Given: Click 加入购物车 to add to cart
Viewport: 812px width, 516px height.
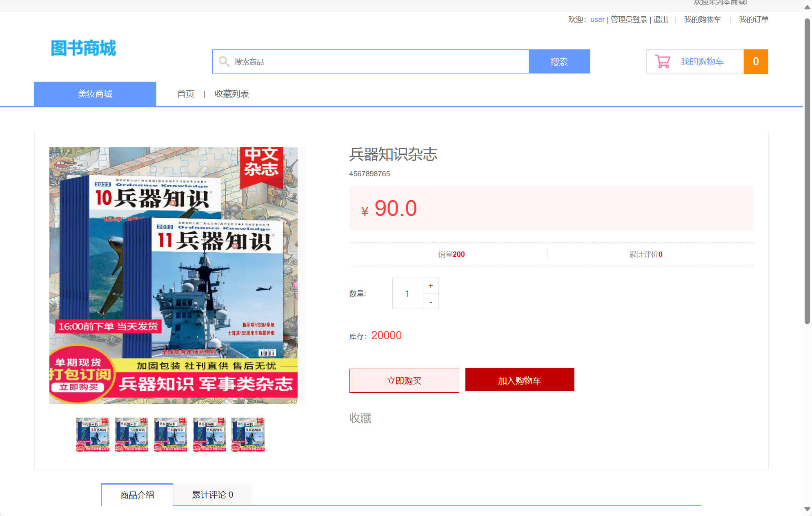Looking at the screenshot, I should pyautogui.click(x=519, y=380).
